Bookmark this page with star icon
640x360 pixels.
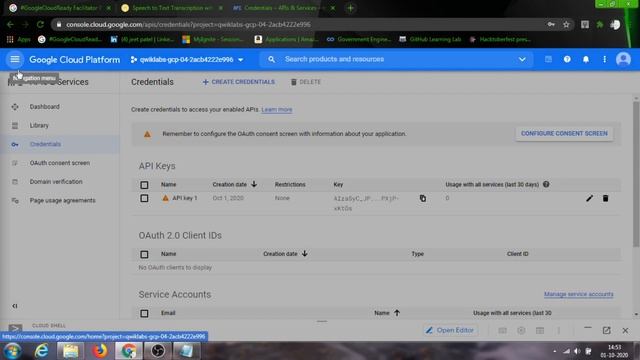(x=566, y=24)
